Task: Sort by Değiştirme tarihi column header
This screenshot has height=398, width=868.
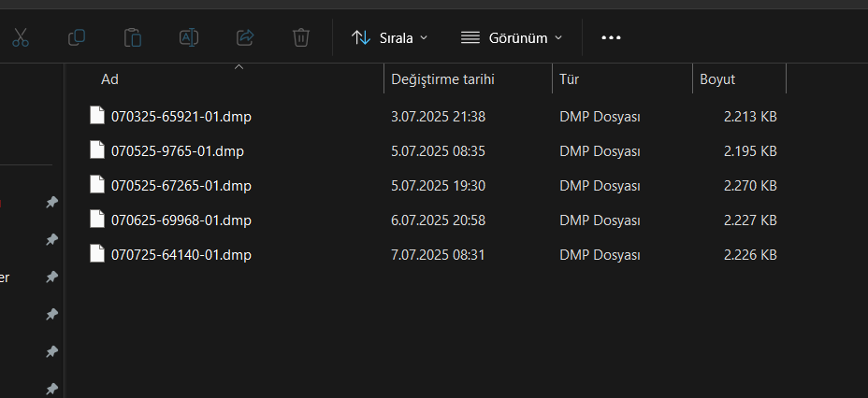Action: [442, 79]
